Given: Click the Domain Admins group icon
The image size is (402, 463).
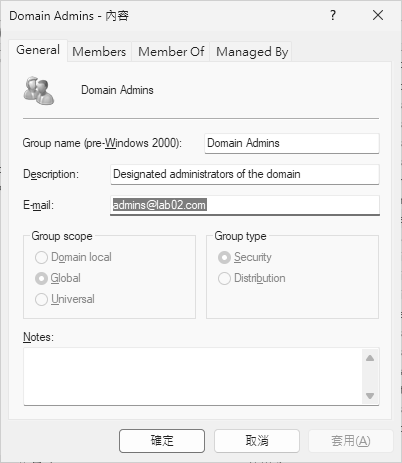Looking at the screenshot, I should click(39, 91).
